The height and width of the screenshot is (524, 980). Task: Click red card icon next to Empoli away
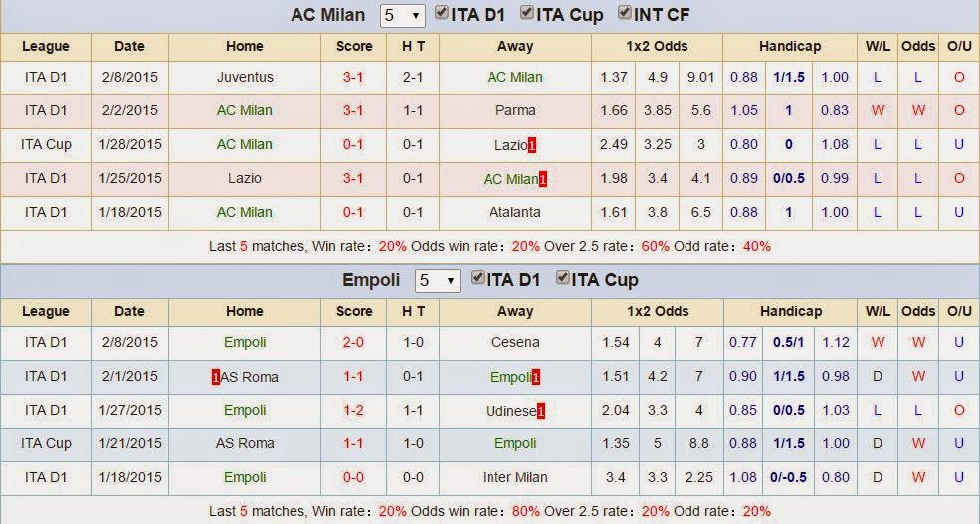(536, 377)
